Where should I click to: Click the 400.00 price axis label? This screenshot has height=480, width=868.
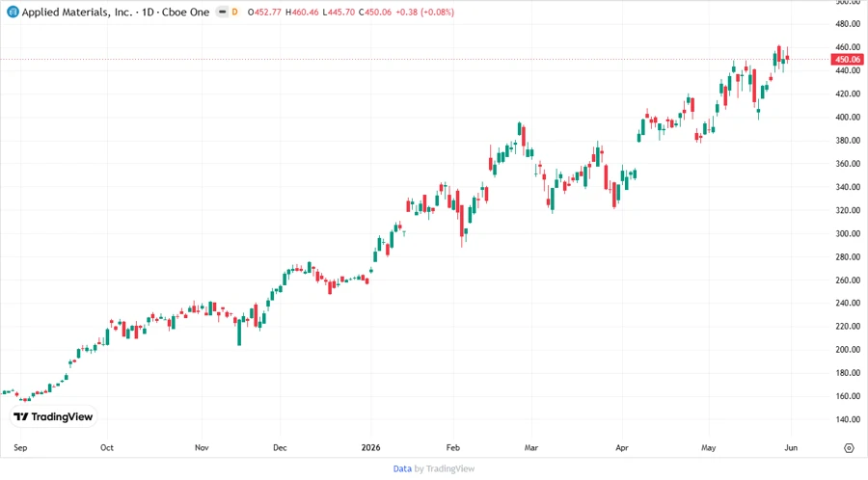(848, 118)
